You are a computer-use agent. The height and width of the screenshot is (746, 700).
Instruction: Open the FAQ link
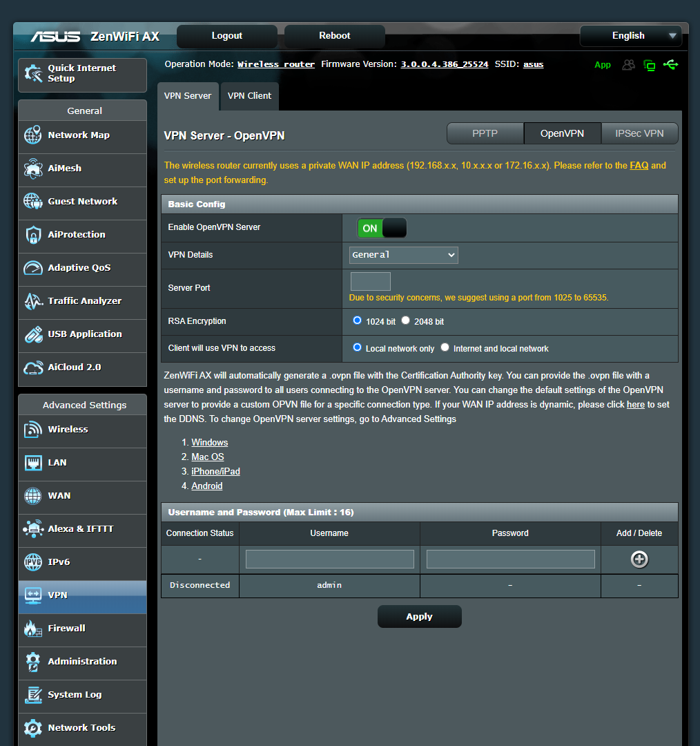tap(639, 166)
